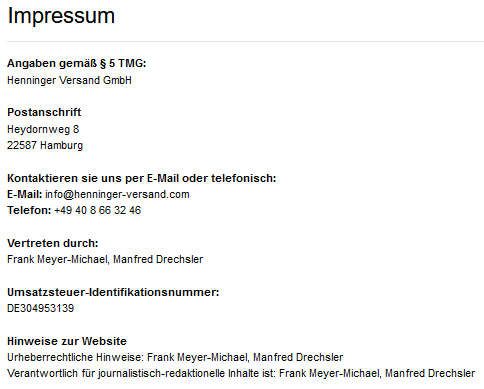Click the Angaben gemäß § 5 TMG heading

[x=77, y=63]
